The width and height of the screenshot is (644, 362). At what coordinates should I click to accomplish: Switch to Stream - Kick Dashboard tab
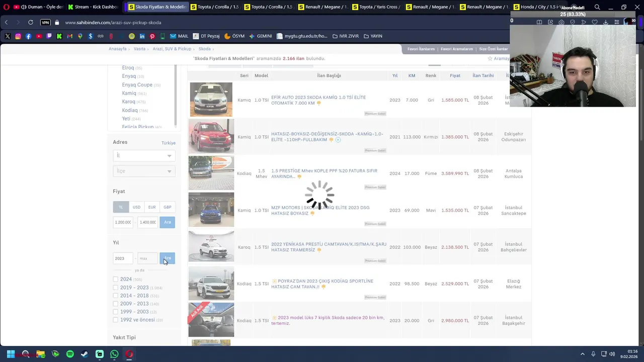pyautogui.click(x=93, y=7)
